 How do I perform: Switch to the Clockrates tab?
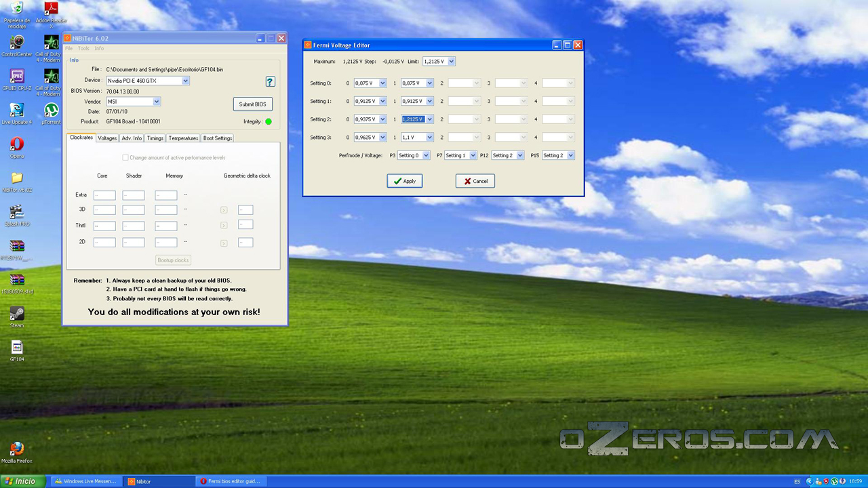(81, 138)
